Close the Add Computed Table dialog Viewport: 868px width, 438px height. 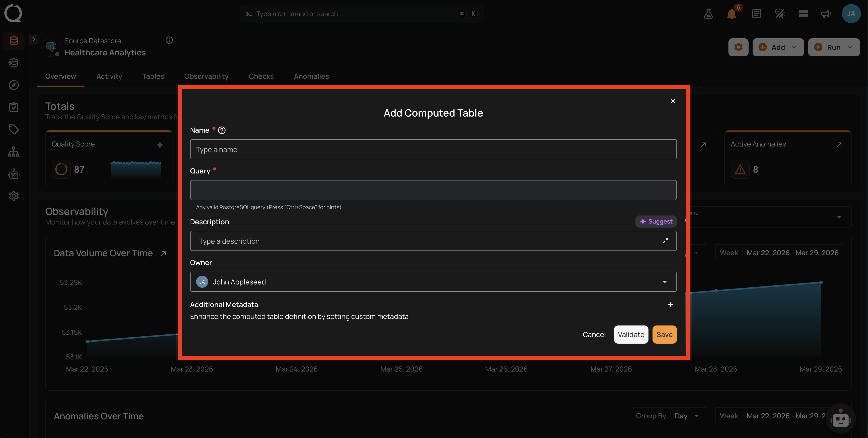click(673, 101)
